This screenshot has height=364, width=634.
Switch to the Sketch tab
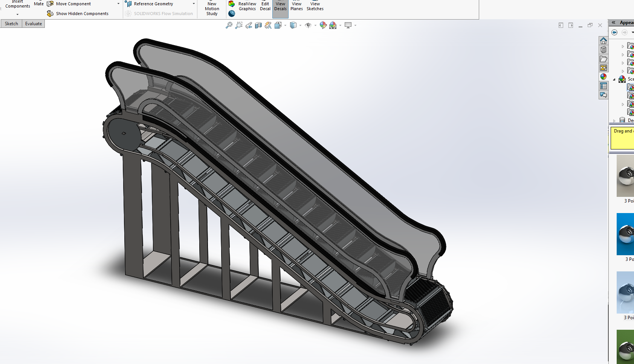pos(11,24)
